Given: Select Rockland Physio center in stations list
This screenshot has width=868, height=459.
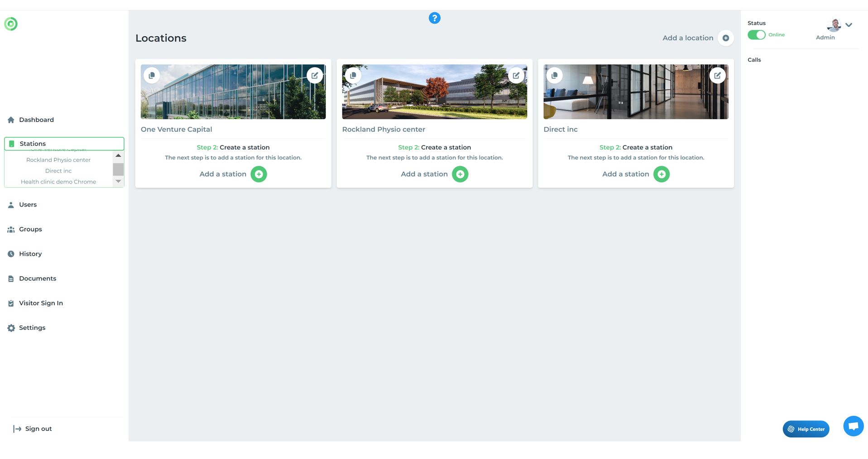Looking at the screenshot, I should (x=58, y=160).
